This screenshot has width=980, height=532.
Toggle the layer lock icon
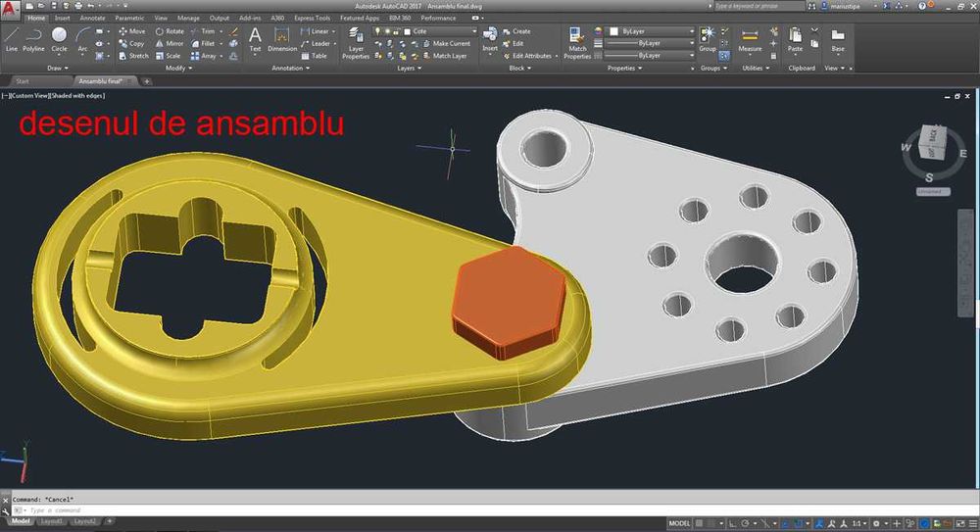(395, 31)
